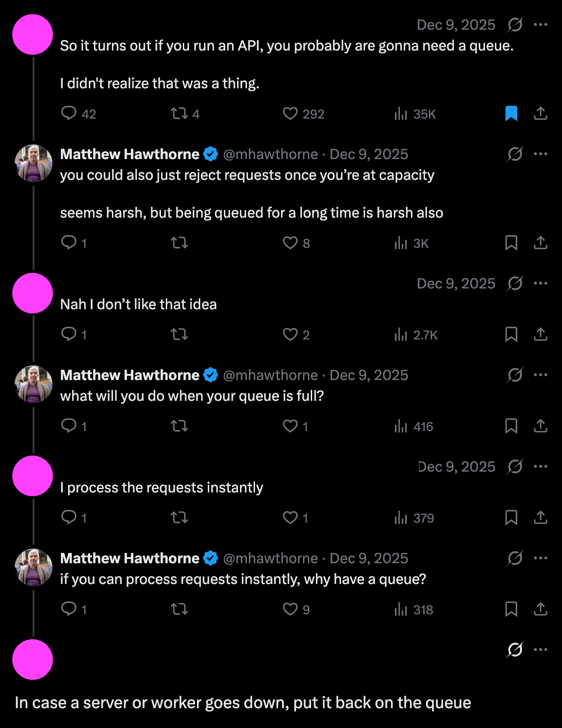Retweet the 'Nah I don't like that idea' tweet
562x728 pixels.
point(179,335)
